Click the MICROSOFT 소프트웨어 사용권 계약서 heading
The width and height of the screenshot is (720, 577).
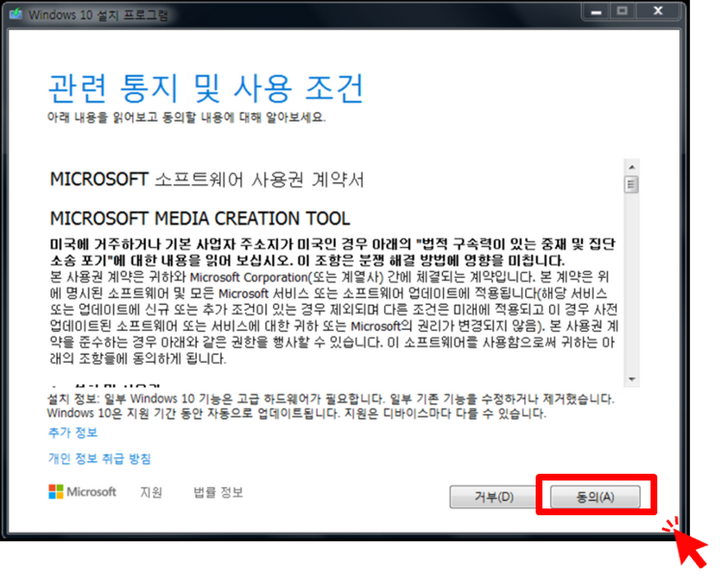point(207,179)
